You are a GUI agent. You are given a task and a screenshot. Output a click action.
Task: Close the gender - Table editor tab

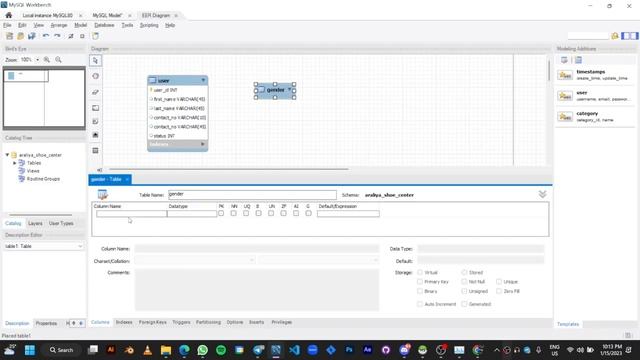[x=127, y=180]
